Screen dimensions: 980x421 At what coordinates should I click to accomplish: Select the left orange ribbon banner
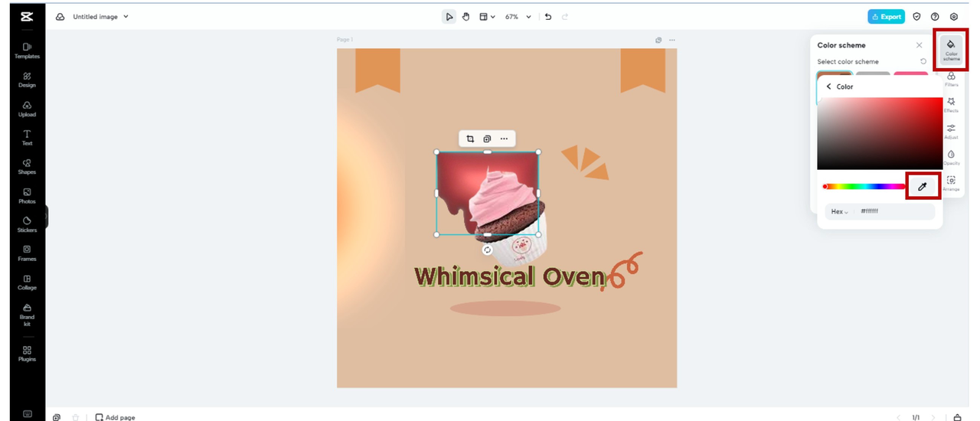(x=377, y=70)
